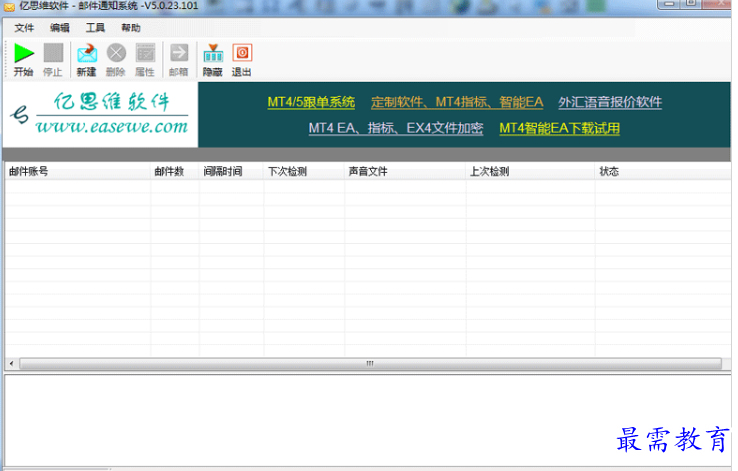Open the 编辑 menu
This screenshot has height=471, width=738.
60,28
